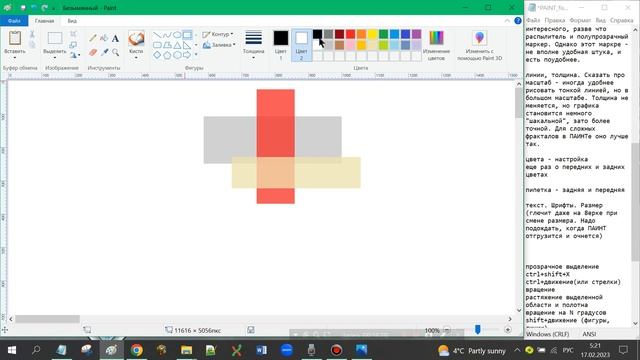This screenshot has width=640, height=360.
Task: Pick the purple color swatch
Action: (416, 34)
